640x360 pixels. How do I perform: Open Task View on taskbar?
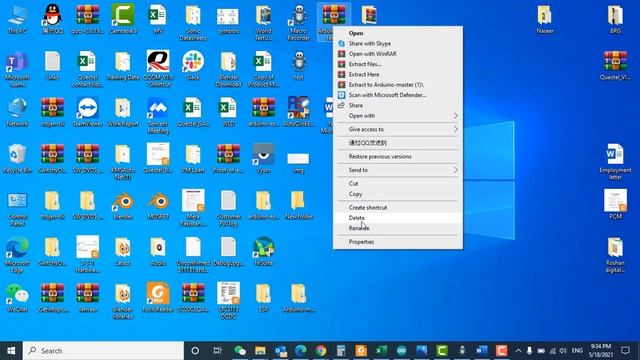(218, 351)
